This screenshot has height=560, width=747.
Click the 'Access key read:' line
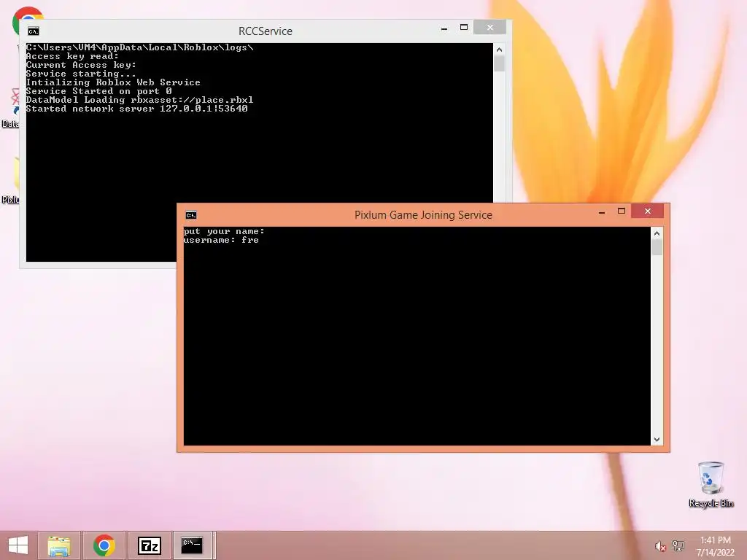[72, 56]
